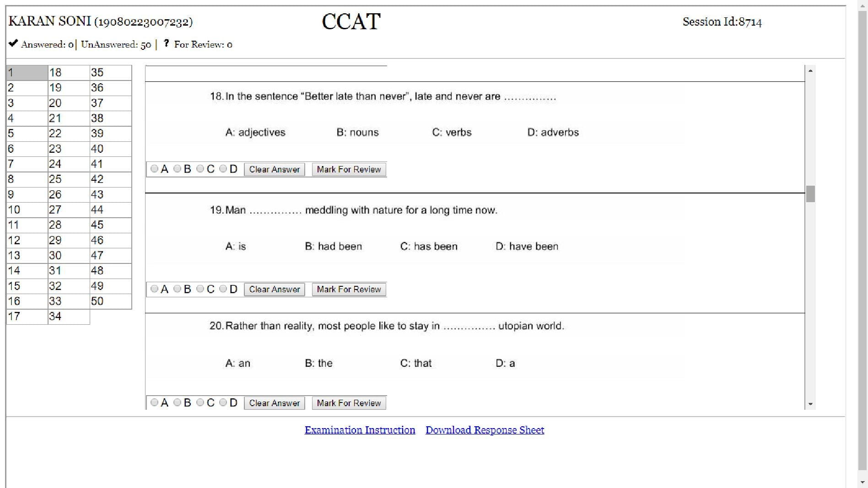Select option A an for question 20
The image size is (868, 488).
click(154, 402)
